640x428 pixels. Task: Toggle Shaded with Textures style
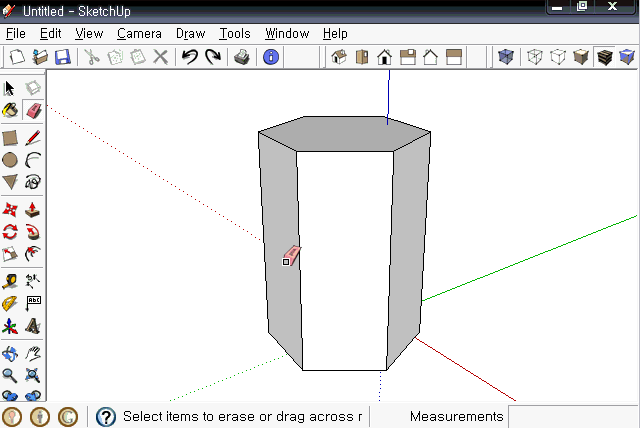(604, 57)
